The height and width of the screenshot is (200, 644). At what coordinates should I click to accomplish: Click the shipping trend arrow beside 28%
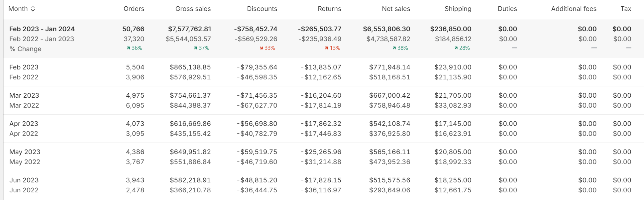tap(456, 48)
